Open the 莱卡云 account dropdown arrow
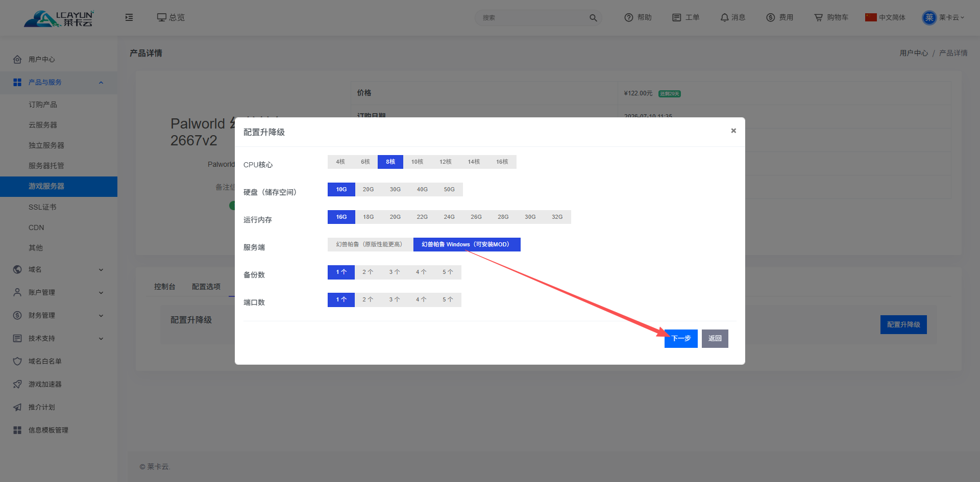 pyautogui.click(x=963, y=17)
